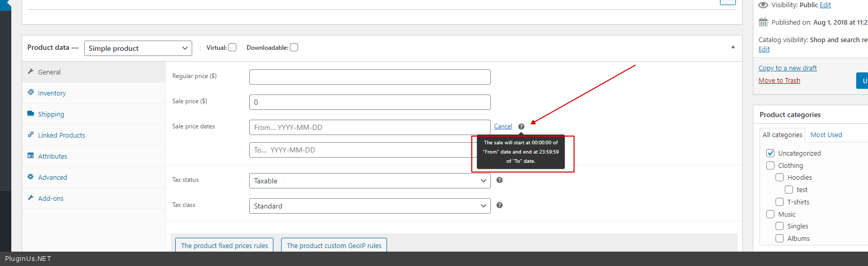868x266 pixels.
Task: Click the Add-ons wrench icon
Action: click(31, 198)
